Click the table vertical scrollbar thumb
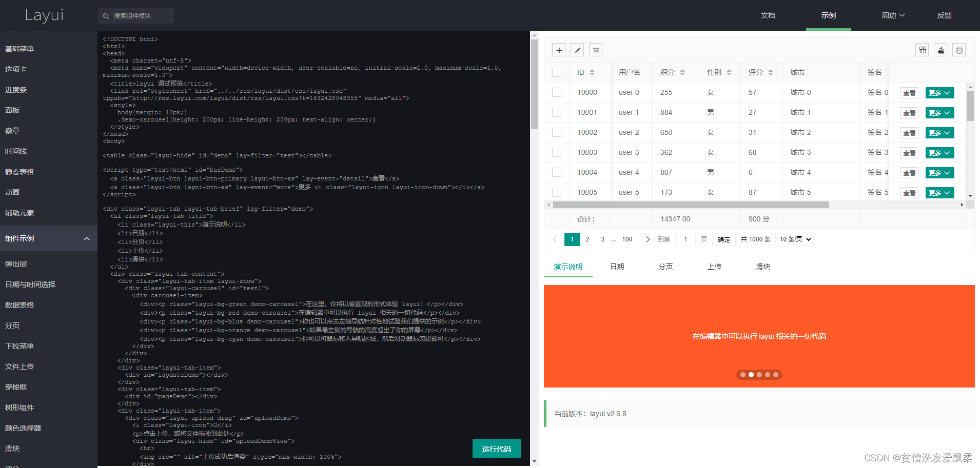980x468 pixels. pos(970,107)
